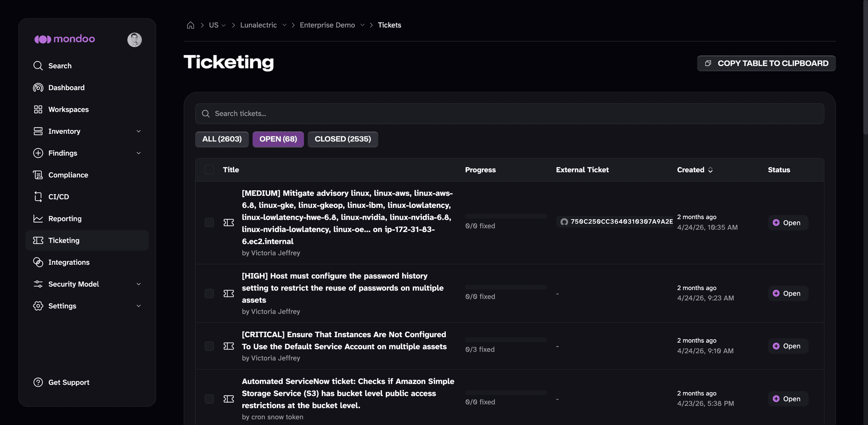
Task: Check the HIGH password history ticket checkbox
Action: [209, 294]
